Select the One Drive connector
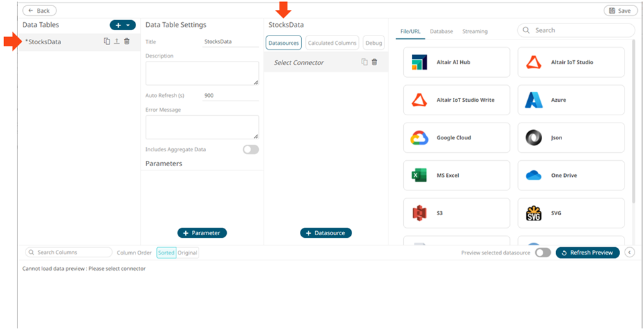 (571, 176)
